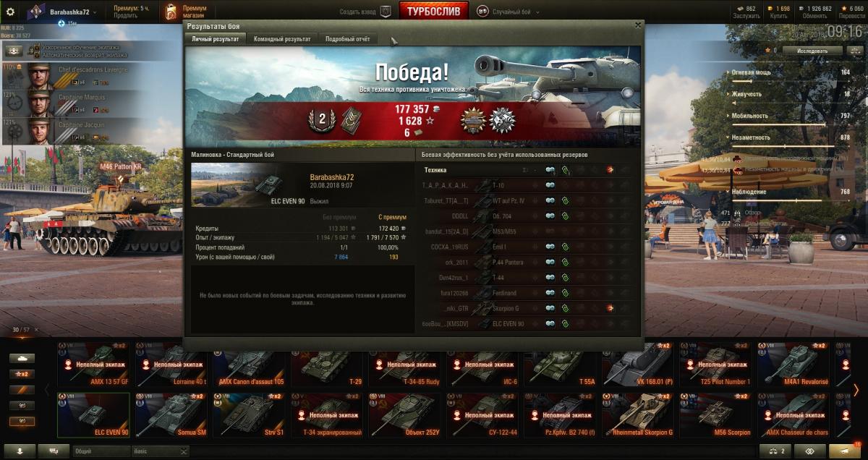868x460 pixels.
Task: Switch to the Командный результат tab
Action: pos(283,39)
